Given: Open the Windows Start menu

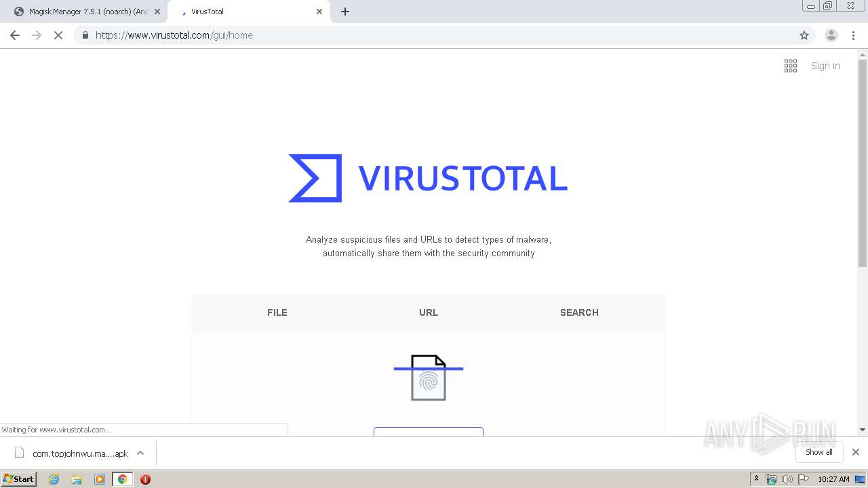Looking at the screenshot, I should point(19,479).
